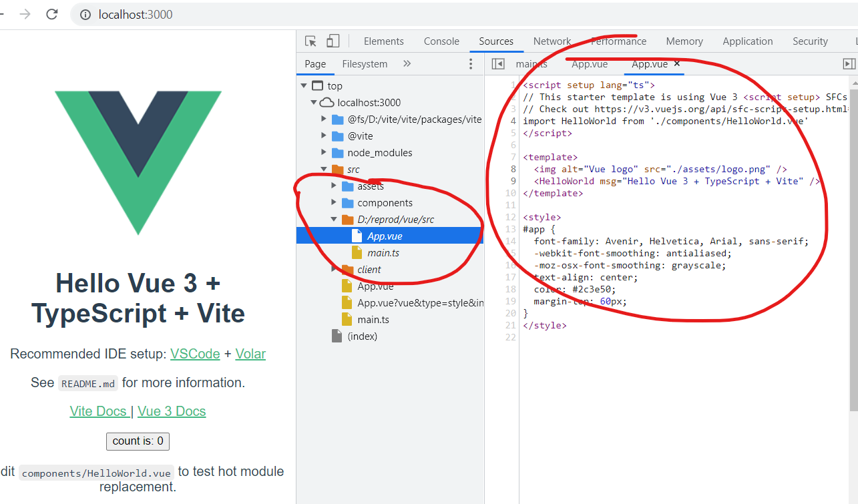858x504 pixels.
Task: Expand the @vite folder
Action: pyautogui.click(x=324, y=136)
